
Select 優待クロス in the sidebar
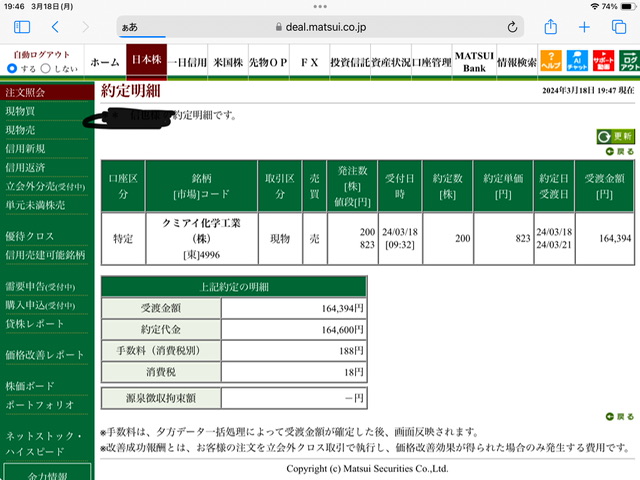pyautogui.click(x=29, y=236)
